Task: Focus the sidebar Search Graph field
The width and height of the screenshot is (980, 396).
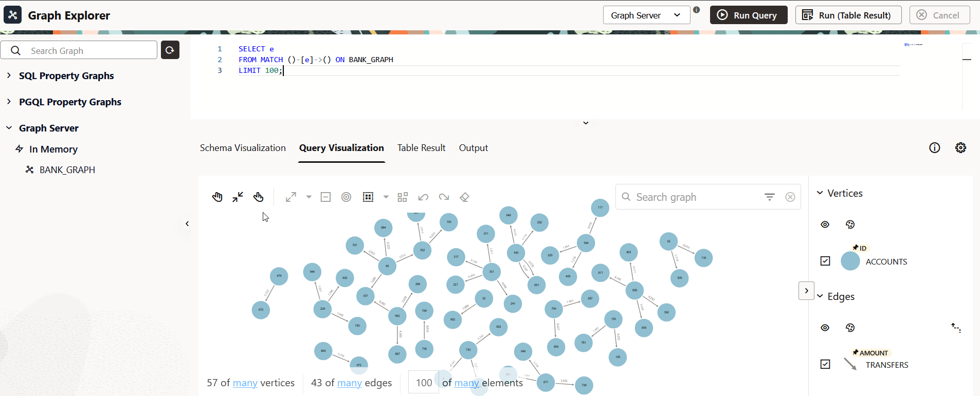Action: (x=79, y=50)
